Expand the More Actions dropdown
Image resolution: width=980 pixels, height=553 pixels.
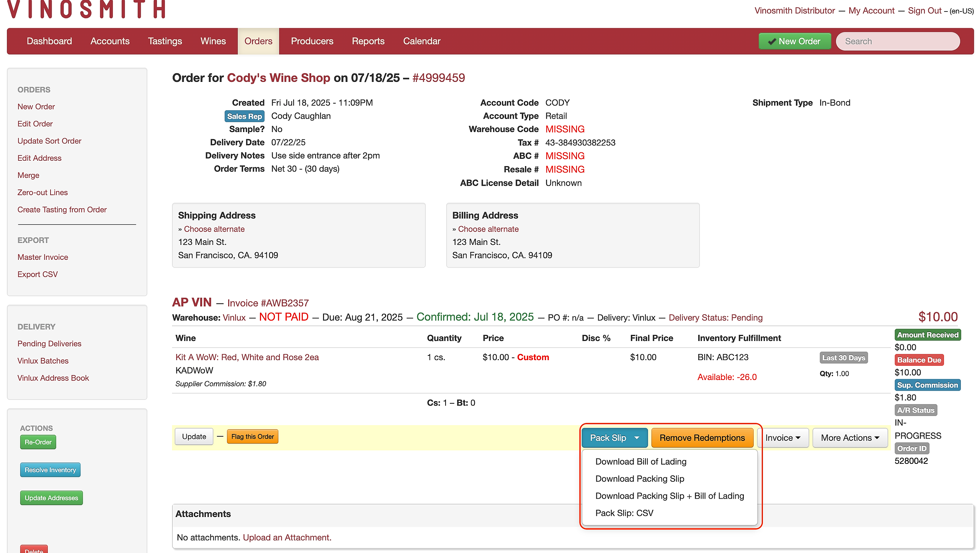(x=850, y=438)
